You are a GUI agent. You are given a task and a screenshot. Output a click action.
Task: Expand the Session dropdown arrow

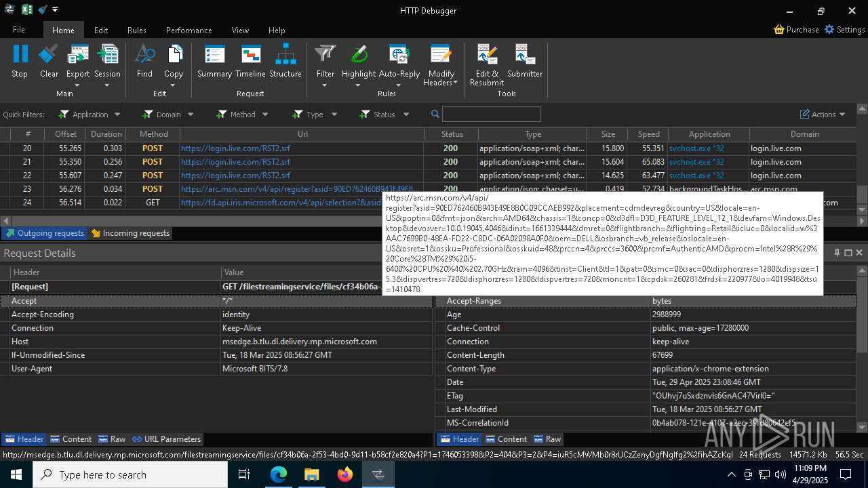107,85
